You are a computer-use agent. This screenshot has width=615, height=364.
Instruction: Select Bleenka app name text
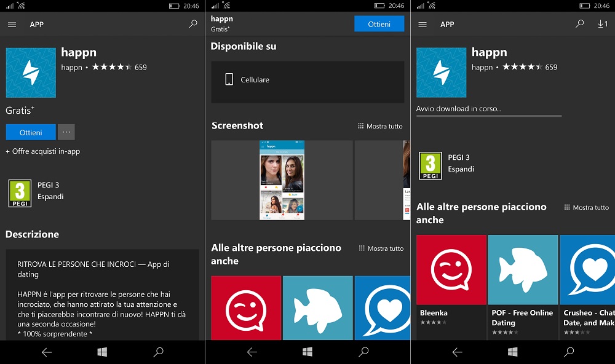pyautogui.click(x=434, y=313)
